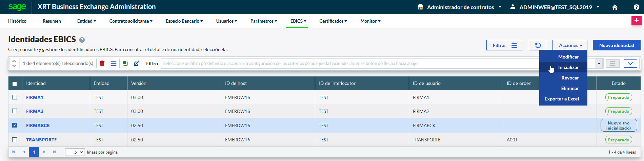
Task: Expand search criteria with chevron-down button
Action: [x=630, y=63]
